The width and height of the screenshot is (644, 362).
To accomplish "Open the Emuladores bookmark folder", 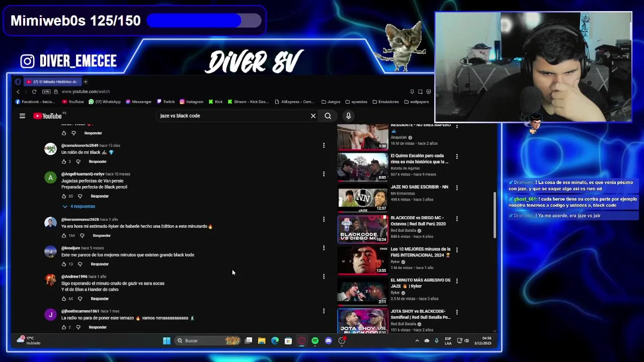I will click(385, 102).
